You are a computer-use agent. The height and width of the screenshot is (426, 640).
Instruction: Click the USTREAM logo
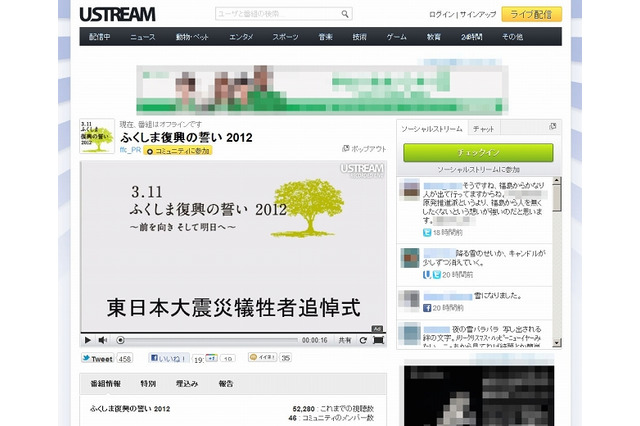coord(117,15)
